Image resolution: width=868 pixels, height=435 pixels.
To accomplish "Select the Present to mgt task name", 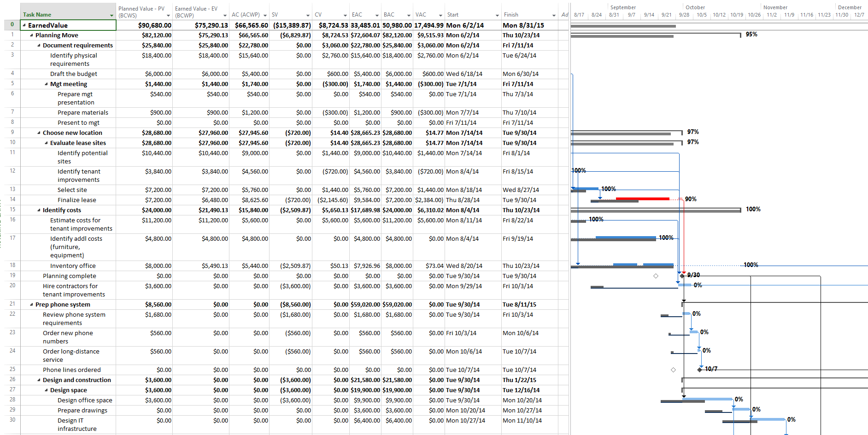I will [x=78, y=123].
